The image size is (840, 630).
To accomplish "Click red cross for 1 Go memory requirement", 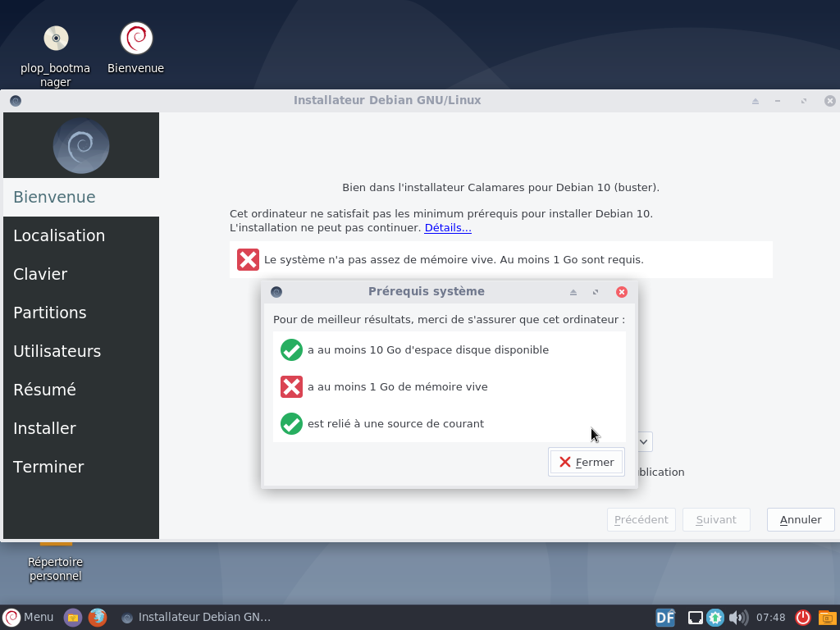I will [x=291, y=387].
